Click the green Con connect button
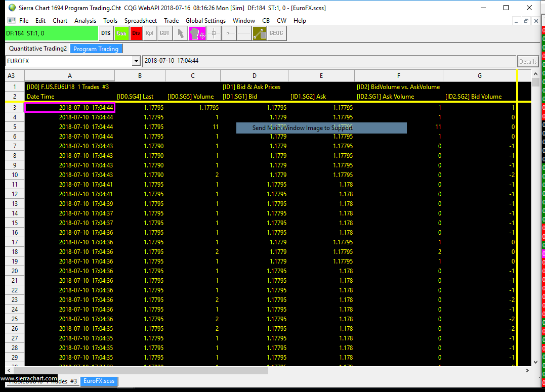Viewport: 545px width, 392px height. (x=121, y=33)
